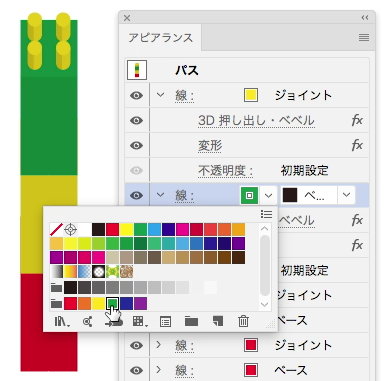390x381 pixels.
Task: Choose the yellow-orange gradient swatch
Action: [70, 272]
